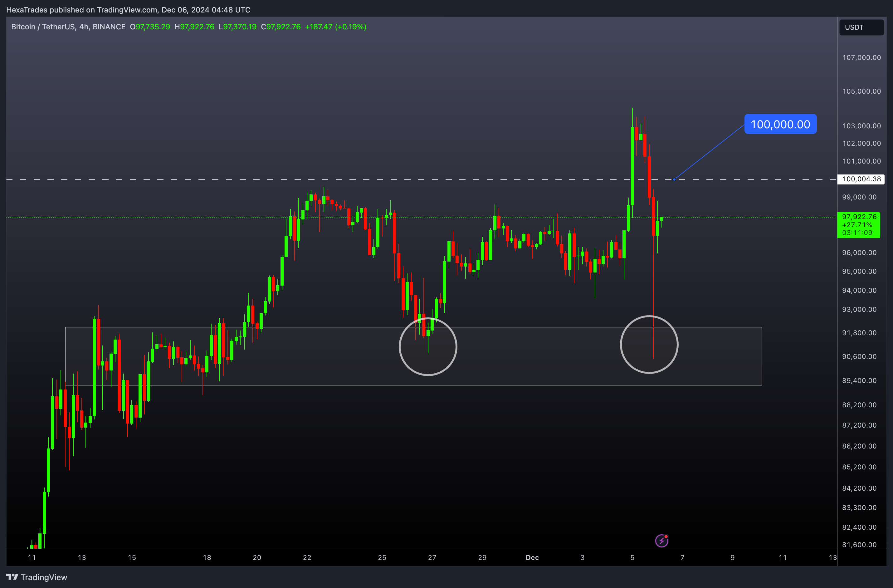Click the high value H97,922.76

tap(194, 27)
